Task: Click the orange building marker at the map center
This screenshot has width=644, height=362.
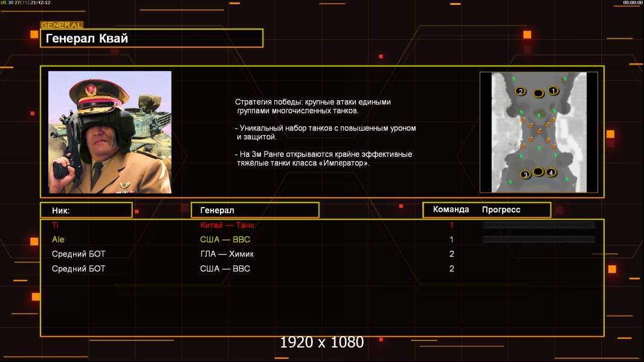Action: coord(539,131)
